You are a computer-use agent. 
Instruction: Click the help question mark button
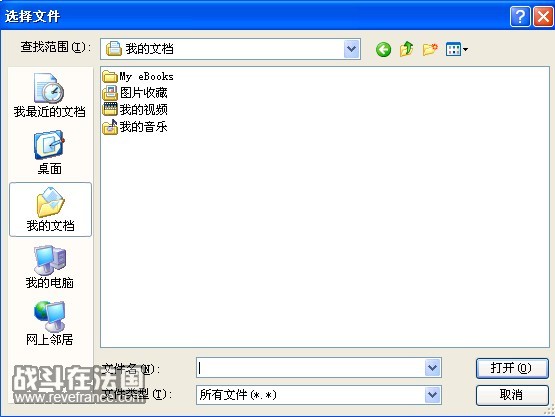coord(520,16)
